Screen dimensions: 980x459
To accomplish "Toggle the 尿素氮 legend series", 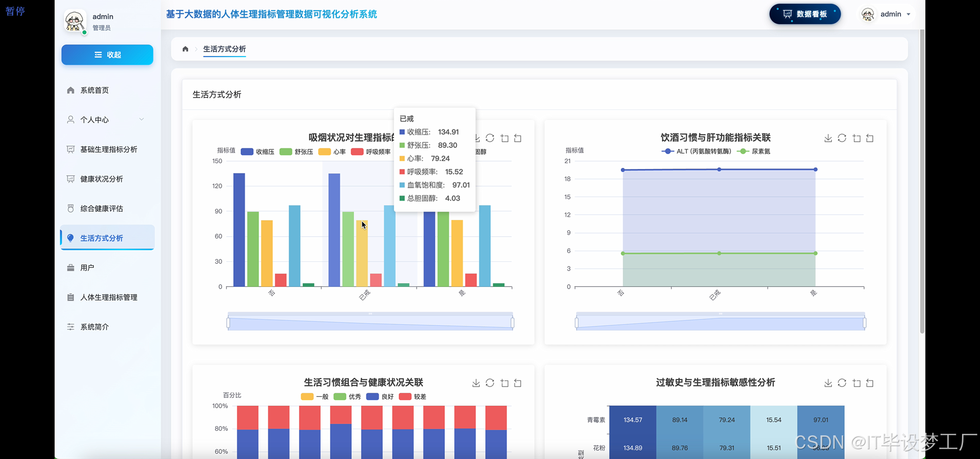I will 754,151.
